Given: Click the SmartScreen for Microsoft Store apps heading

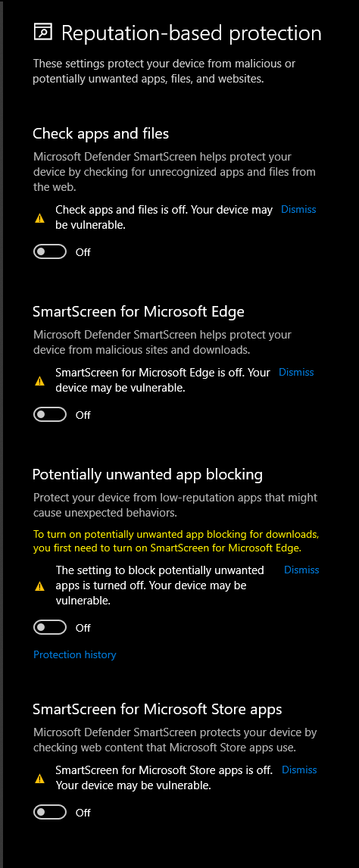Looking at the screenshot, I should pyautogui.click(x=157, y=709).
